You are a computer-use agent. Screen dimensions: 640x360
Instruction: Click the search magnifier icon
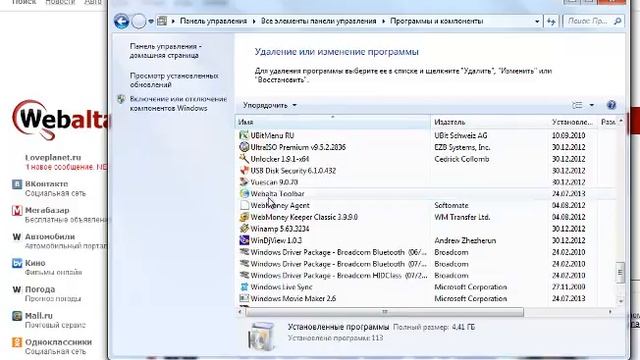pos(618,21)
